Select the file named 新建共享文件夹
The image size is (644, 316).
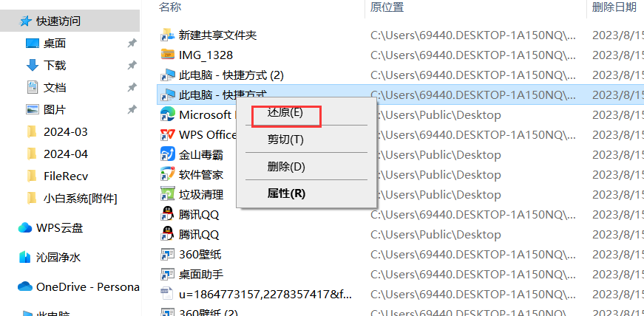click(217, 35)
